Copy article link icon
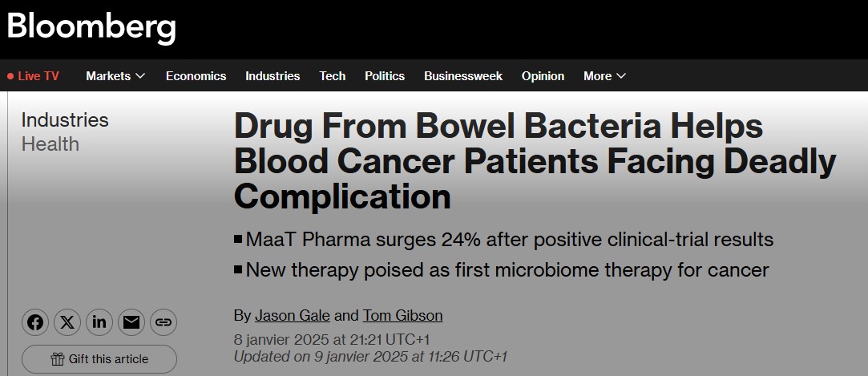Image resolution: width=868 pixels, height=376 pixels. click(164, 322)
